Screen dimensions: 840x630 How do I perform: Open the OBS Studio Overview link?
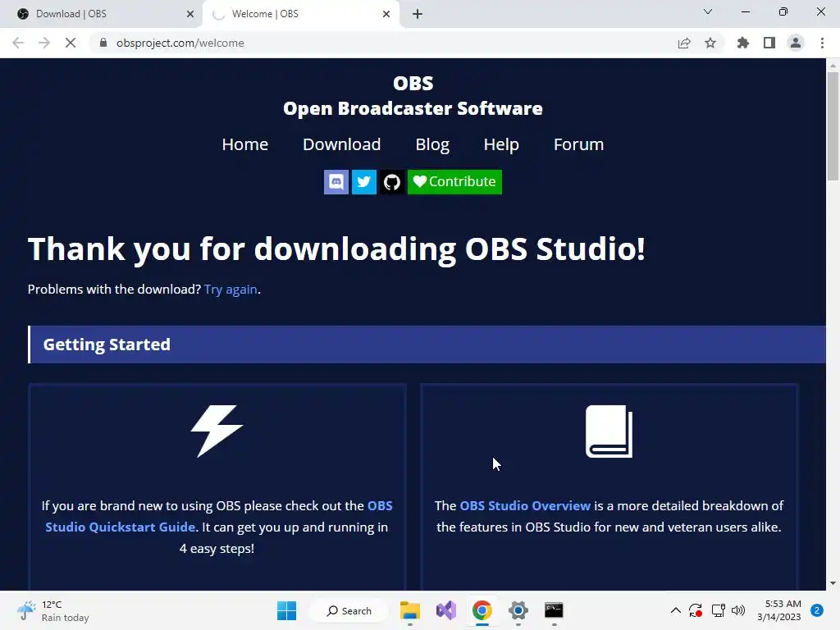[x=525, y=505]
